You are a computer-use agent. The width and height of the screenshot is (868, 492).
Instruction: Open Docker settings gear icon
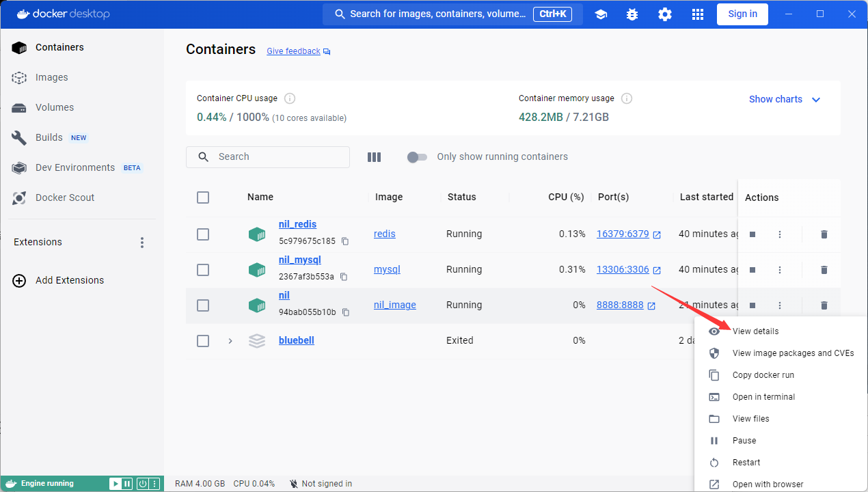point(664,14)
